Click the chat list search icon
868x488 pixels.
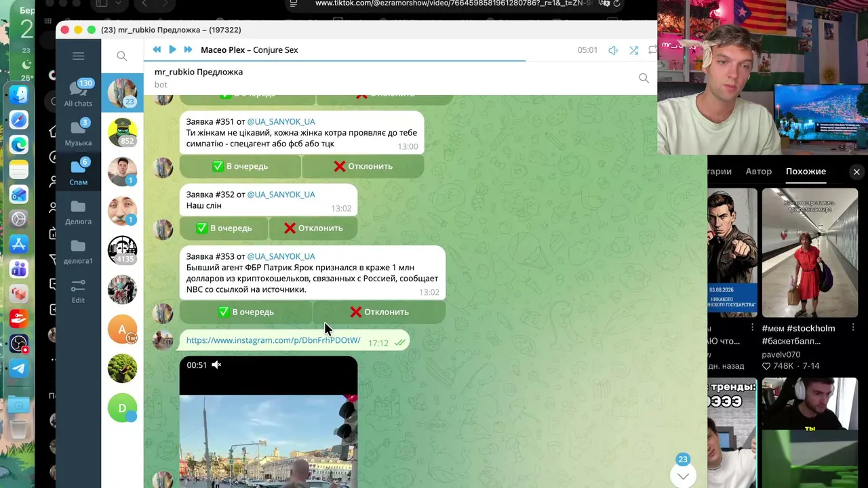[x=122, y=56]
